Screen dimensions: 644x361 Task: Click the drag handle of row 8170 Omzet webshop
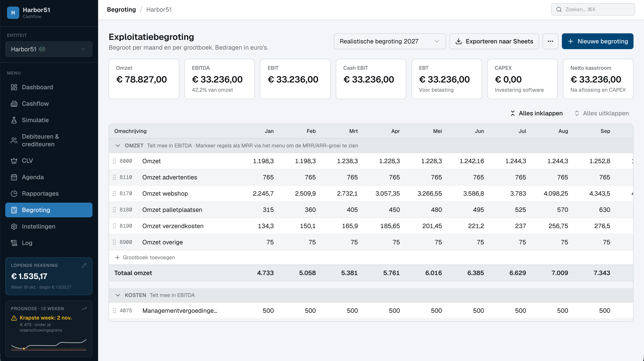click(x=114, y=193)
